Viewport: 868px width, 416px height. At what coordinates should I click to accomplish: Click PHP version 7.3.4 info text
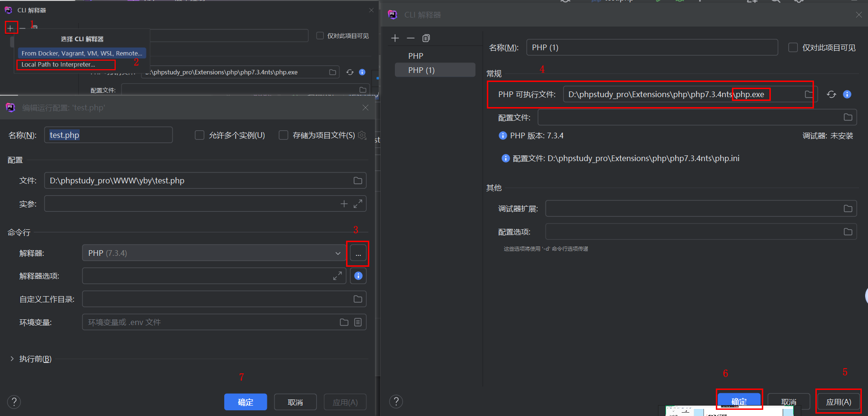click(x=537, y=136)
